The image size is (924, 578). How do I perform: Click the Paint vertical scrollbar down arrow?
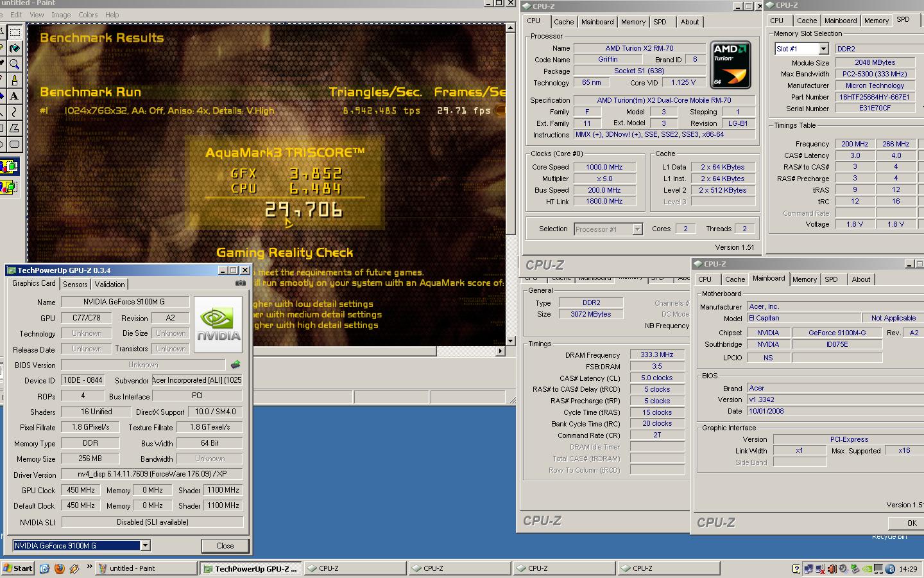pyautogui.click(x=511, y=341)
